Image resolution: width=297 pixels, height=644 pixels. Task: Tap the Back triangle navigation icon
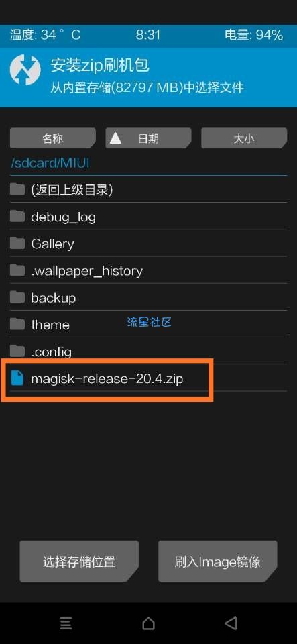click(231, 623)
